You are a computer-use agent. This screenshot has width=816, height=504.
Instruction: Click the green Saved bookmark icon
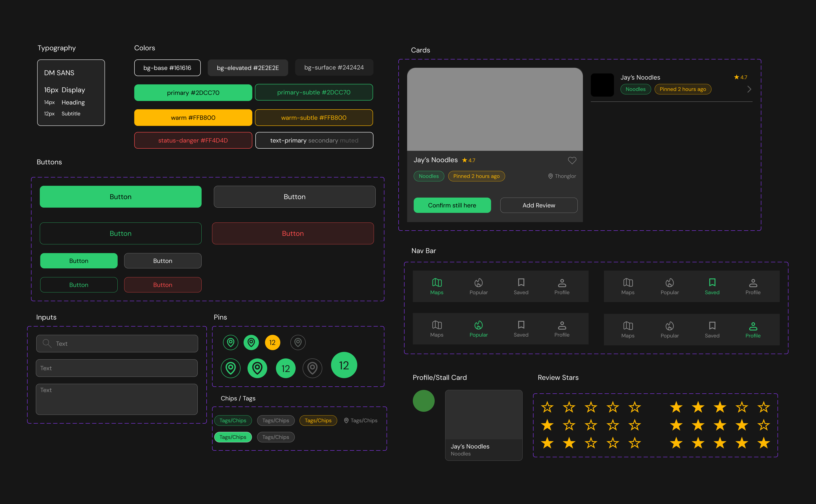(712, 283)
